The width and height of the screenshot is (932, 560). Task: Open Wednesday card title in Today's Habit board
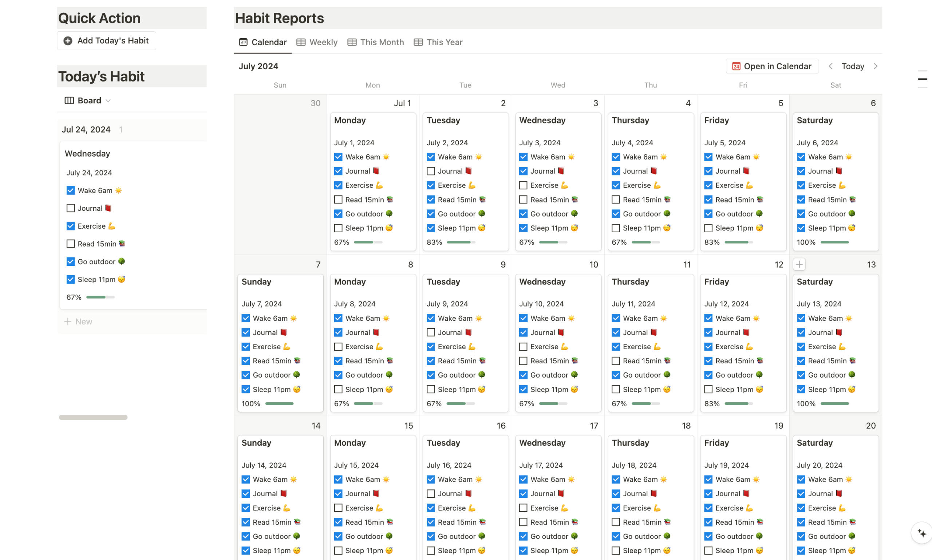coord(87,154)
